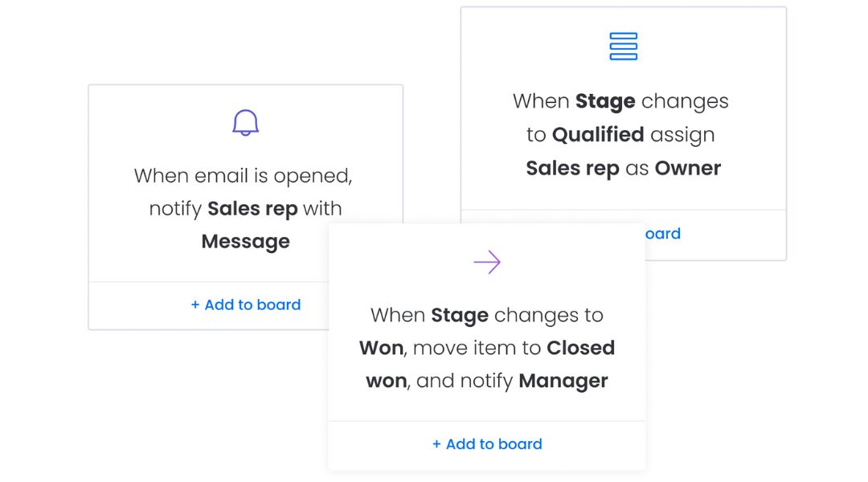Image resolution: width=868 pixels, height=482 pixels.
Task: Select the Stage field in the Qualified recipe
Action: 605,101
